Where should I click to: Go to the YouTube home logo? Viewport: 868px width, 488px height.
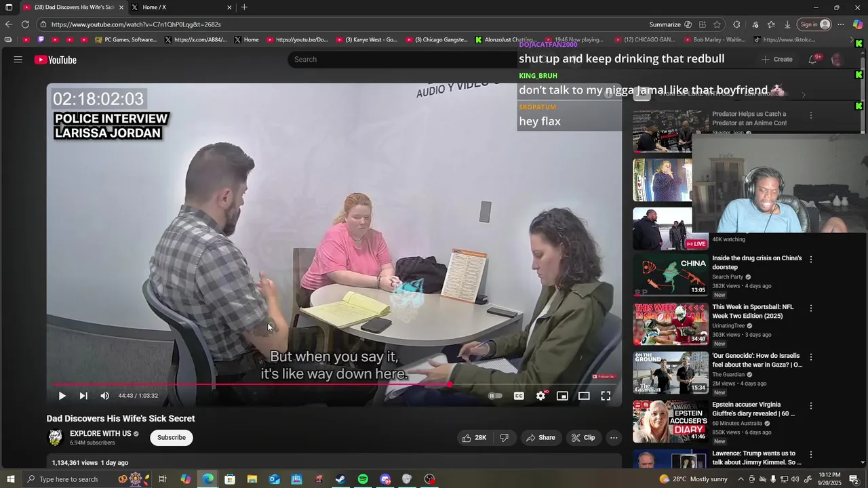click(x=56, y=60)
